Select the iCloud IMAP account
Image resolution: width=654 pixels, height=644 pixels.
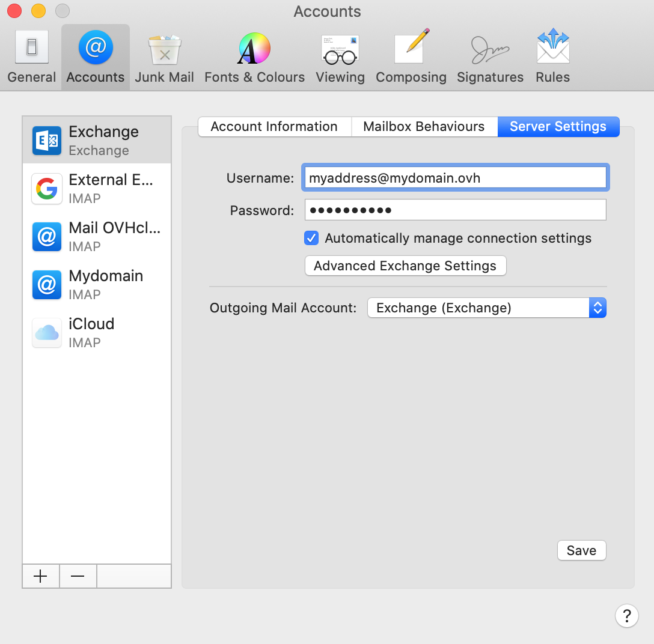96,332
